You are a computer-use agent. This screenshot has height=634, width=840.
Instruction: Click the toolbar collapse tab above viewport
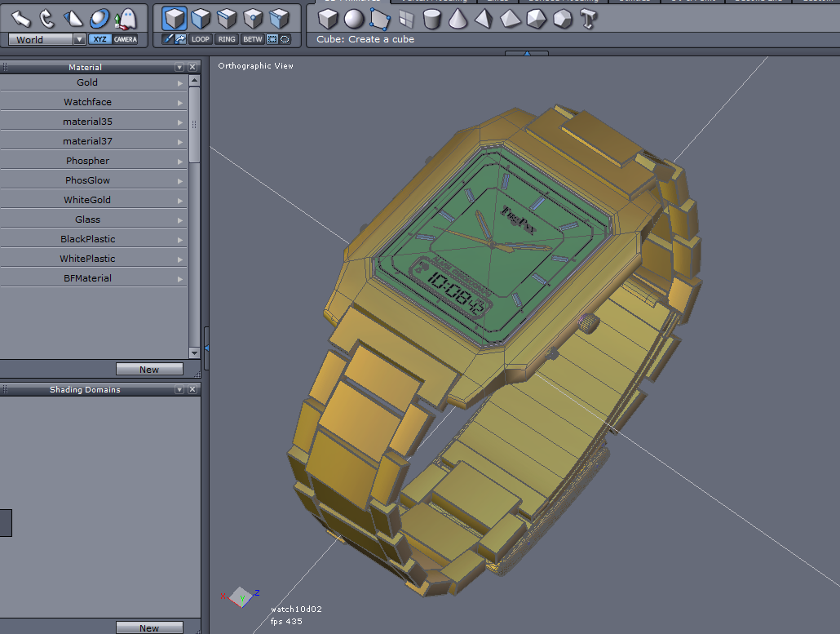point(527,53)
